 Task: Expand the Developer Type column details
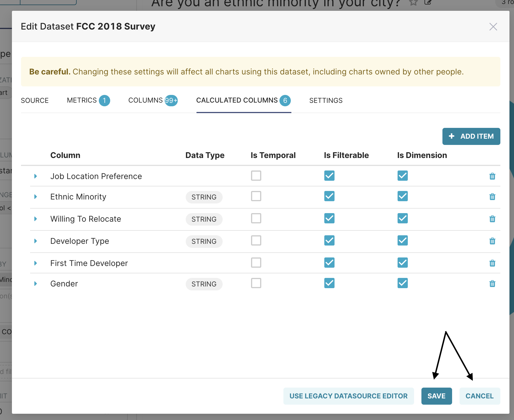pos(36,241)
